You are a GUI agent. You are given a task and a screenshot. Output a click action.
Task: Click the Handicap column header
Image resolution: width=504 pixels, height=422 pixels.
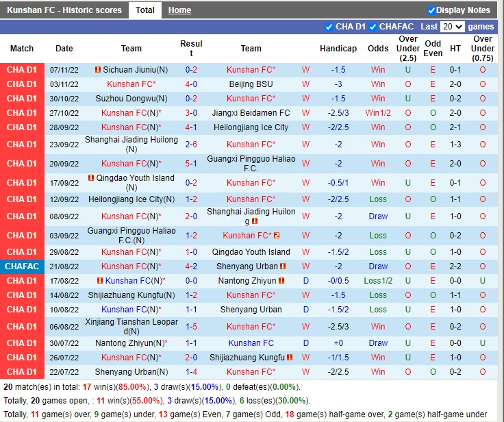coord(338,49)
